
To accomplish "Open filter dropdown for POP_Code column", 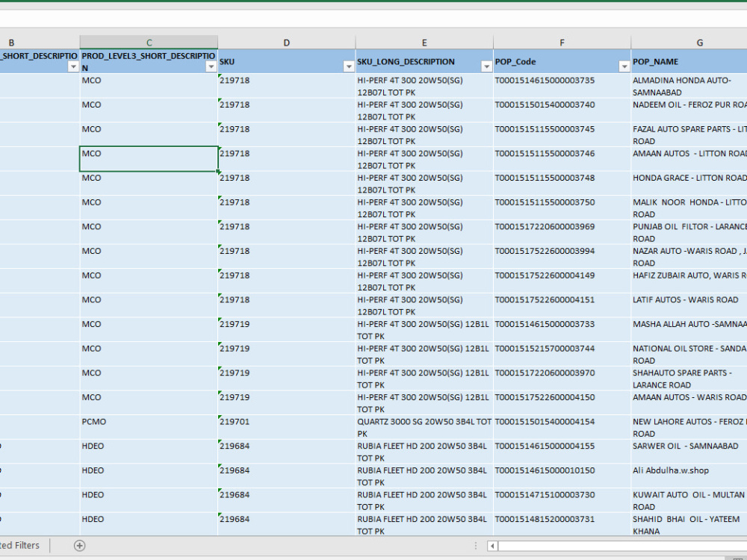I will (624, 66).
